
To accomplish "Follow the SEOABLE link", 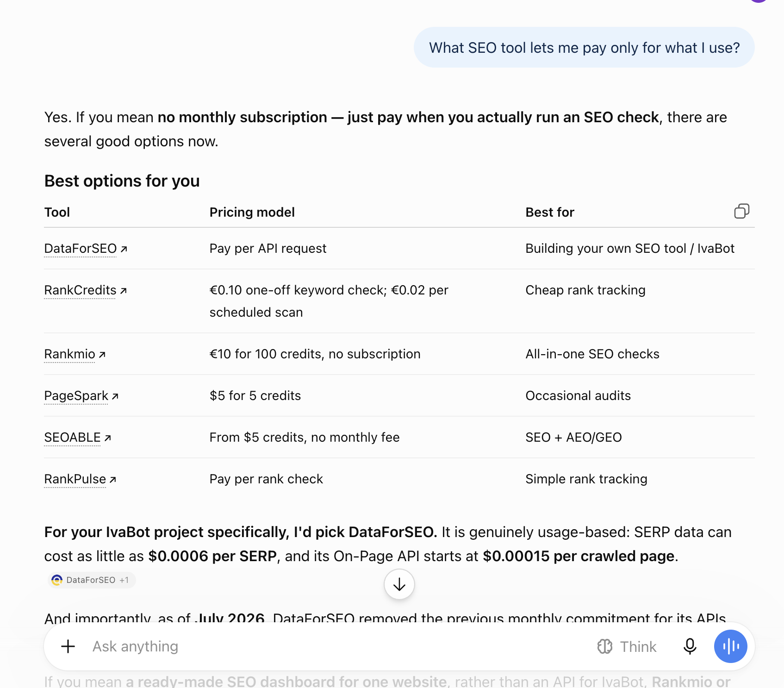I will point(78,438).
